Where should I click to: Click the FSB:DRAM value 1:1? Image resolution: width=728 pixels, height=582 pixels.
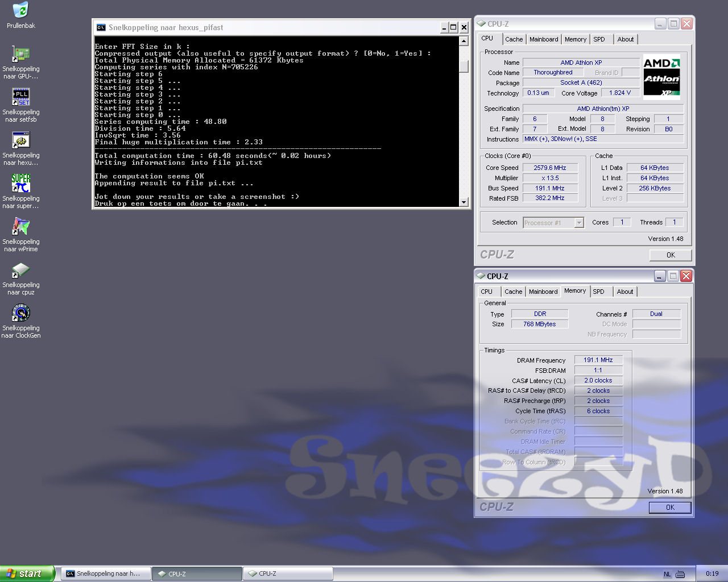click(x=598, y=370)
